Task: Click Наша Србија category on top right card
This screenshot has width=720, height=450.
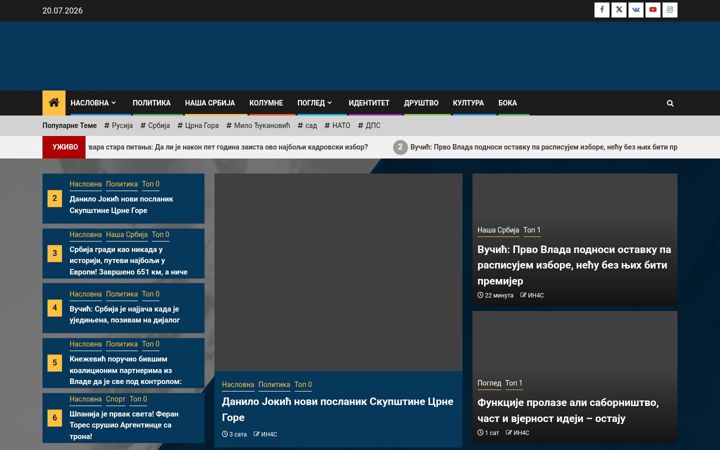Action: tap(498, 230)
